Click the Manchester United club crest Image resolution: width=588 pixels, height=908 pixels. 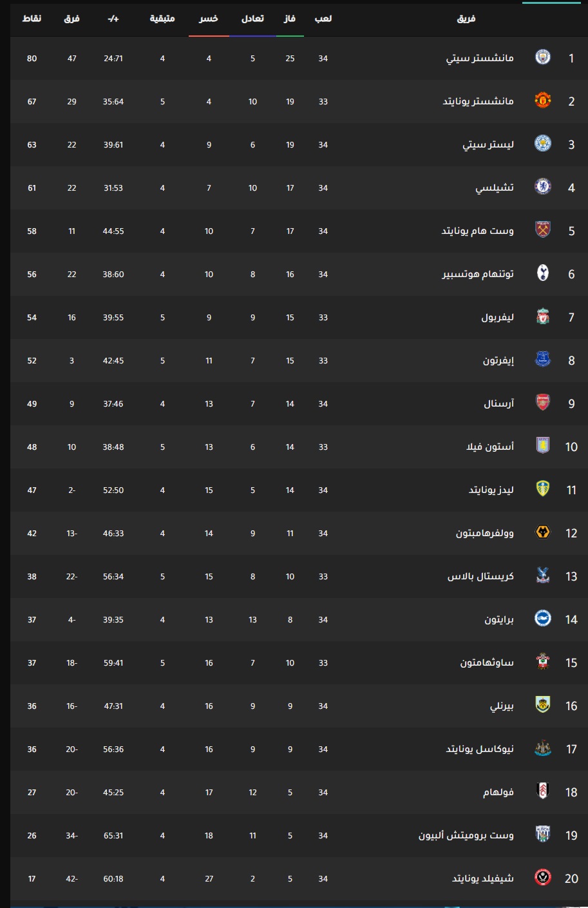coord(543,101)
